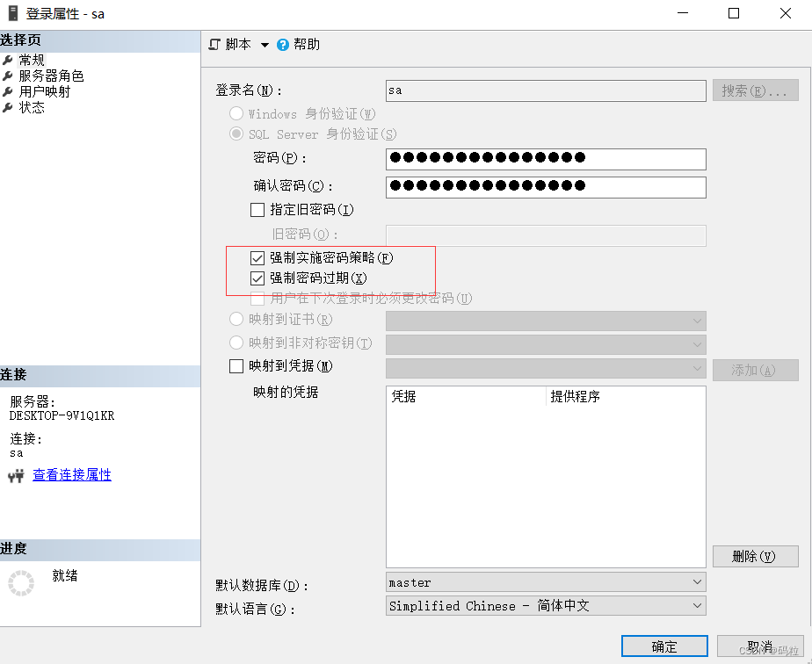Screen dimensions: 812x664
Task: Open the 默认数据库 master dropdown
Action: pos(546,582)
